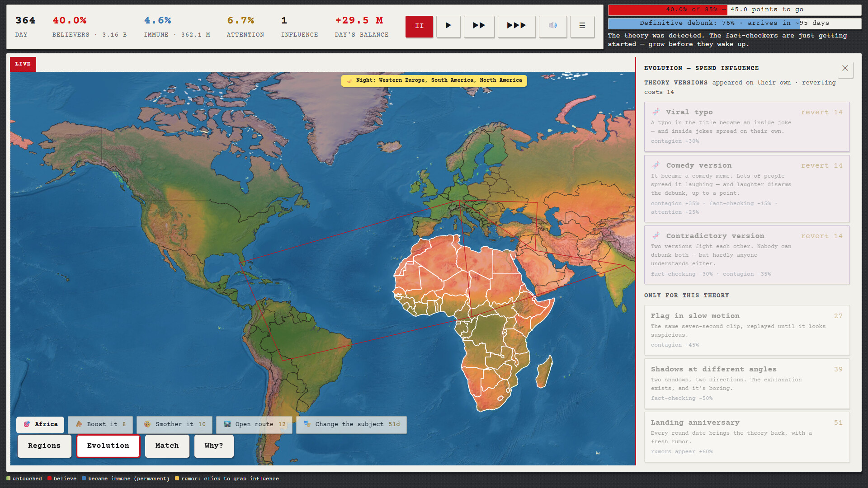868x488 pixels.
Task: Click the day's balance value
Action: pos(359,21)
